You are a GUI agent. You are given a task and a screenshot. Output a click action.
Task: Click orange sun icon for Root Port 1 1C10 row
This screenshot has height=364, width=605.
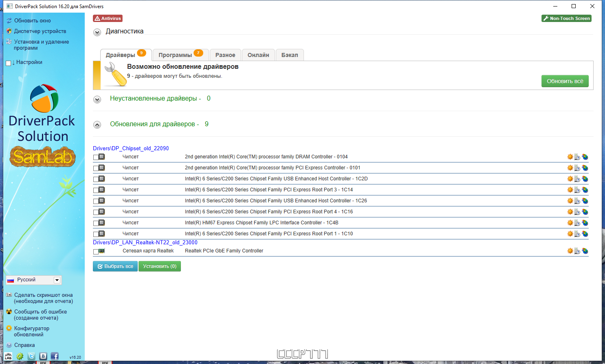click(570, 234)
